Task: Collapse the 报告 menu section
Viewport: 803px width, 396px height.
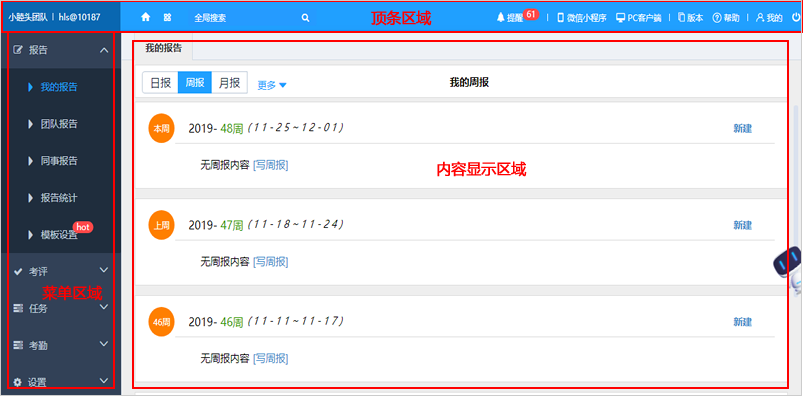Action: coord(104,50)
